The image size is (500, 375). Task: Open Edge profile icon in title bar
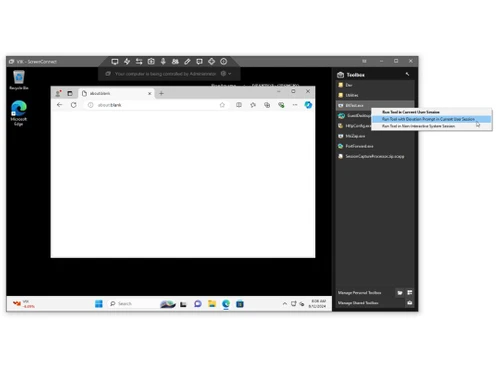coord(58,93)
